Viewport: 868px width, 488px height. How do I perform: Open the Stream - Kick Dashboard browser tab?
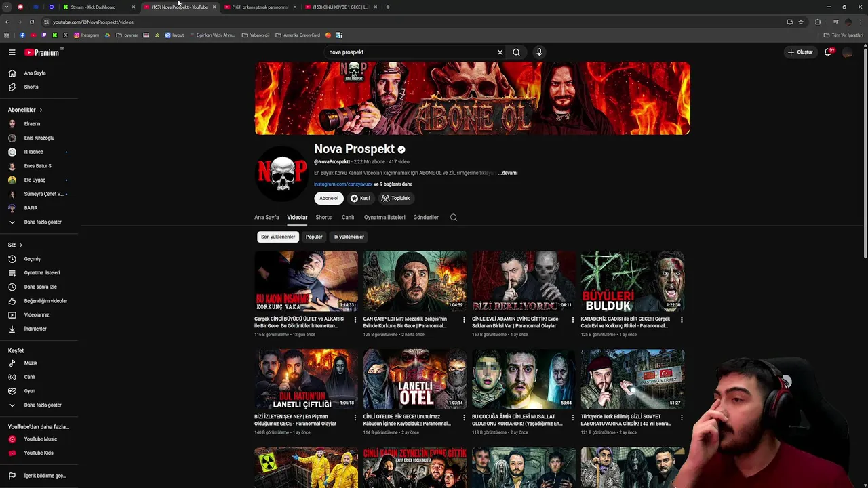pos(97,7)
